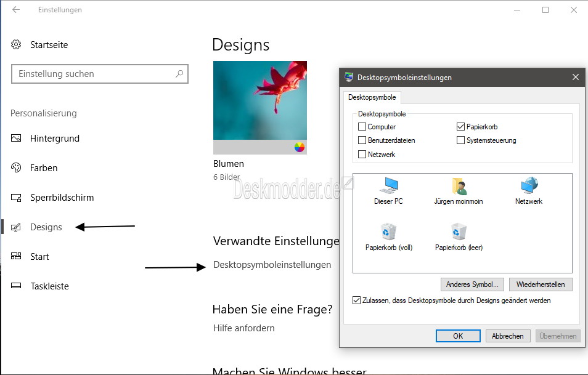Enable the Benutzerdateien checkbox
This screenshot has height=375, width=588.
point(362,140)
